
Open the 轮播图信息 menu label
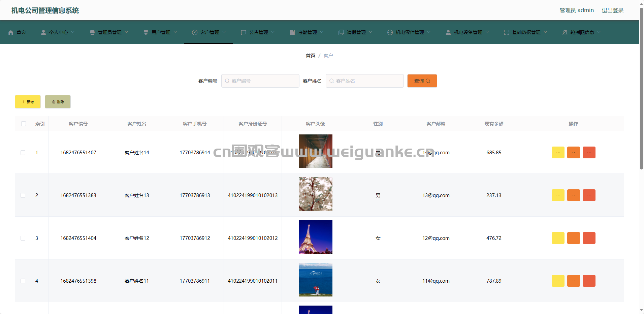(582, 32)
